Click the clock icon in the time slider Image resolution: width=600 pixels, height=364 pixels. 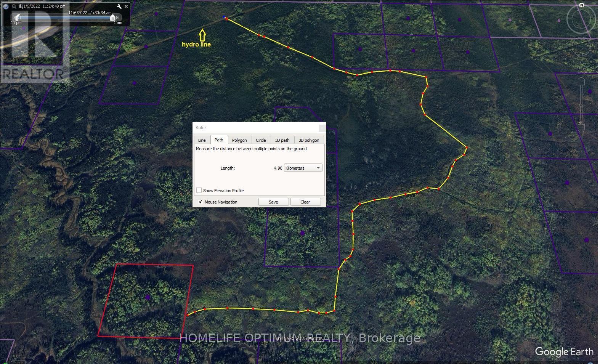(x=6, y=6)
